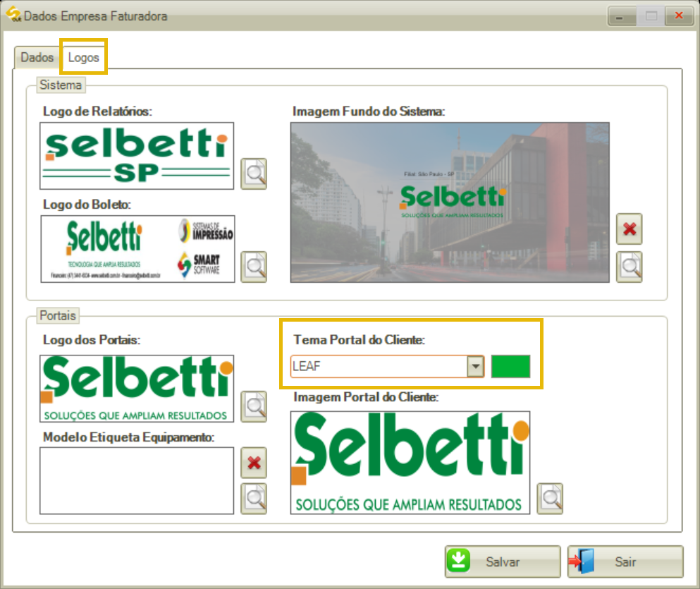Click the Logo do Boleto preview image
The height and width of the screenshot is (589, 700).
[x=137, y=249]
